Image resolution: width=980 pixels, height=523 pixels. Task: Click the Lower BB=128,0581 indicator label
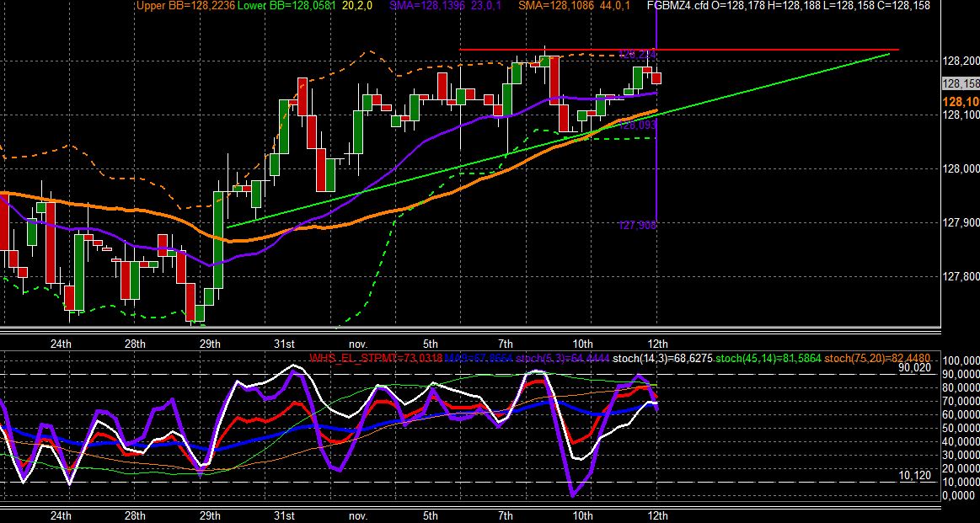[x=287, y=6]
